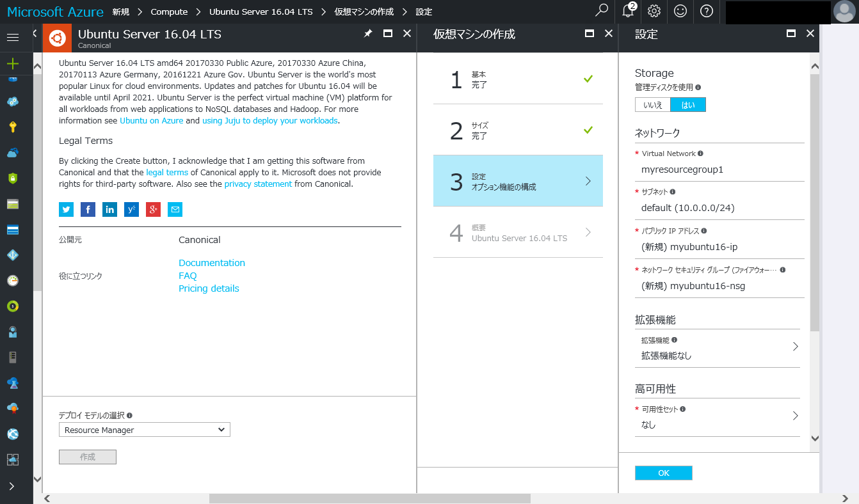Select step 3 設定 in the wizard
Screen dimensions: 859x504
518,181
